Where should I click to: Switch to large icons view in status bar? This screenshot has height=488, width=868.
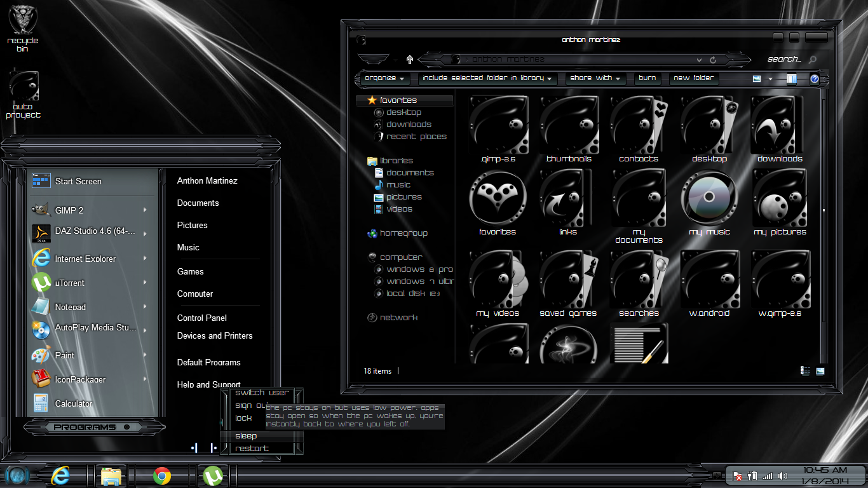[x=820, y=371]
